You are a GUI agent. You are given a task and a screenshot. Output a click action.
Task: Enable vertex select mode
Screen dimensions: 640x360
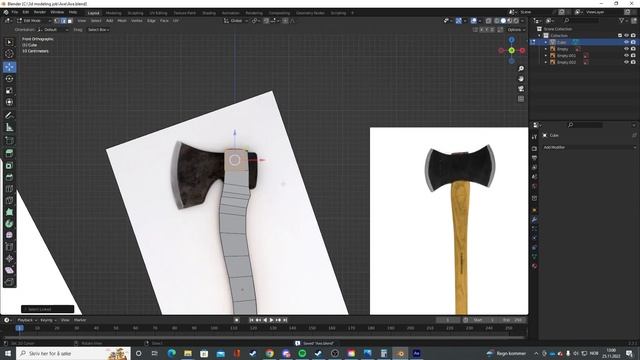pyautogui.click(x=57, y=21)
